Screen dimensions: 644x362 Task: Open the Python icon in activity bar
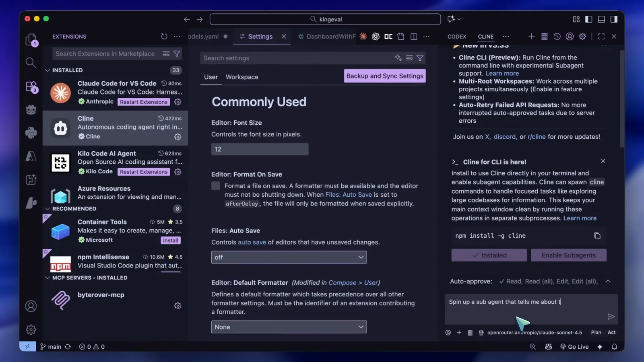(31, 133)
